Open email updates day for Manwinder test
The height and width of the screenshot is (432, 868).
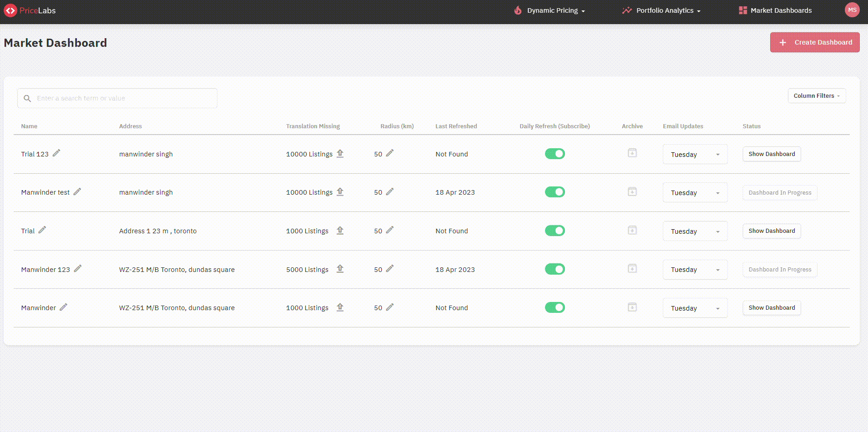695,192
